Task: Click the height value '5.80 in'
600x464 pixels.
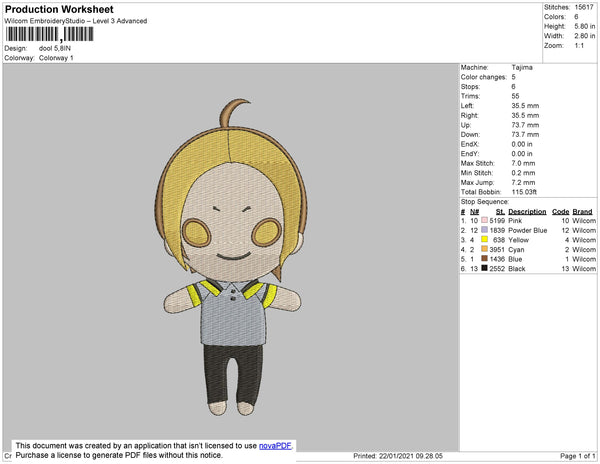Action: click(x=585, y=26)
